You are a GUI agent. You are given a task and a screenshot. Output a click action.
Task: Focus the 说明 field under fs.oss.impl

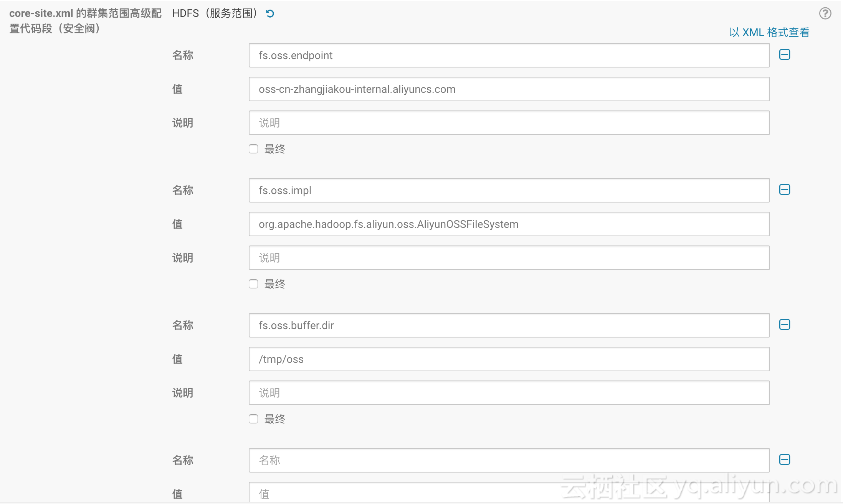(509, 258)
